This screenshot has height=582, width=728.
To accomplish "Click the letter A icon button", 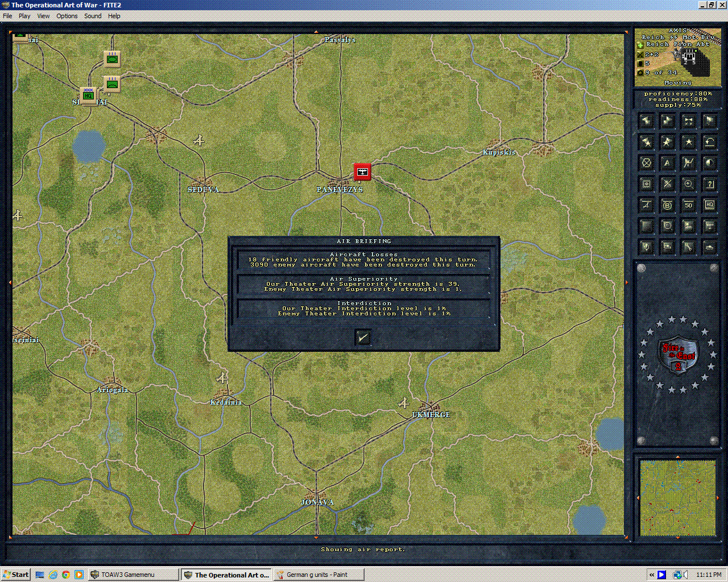I will point(667,163).
